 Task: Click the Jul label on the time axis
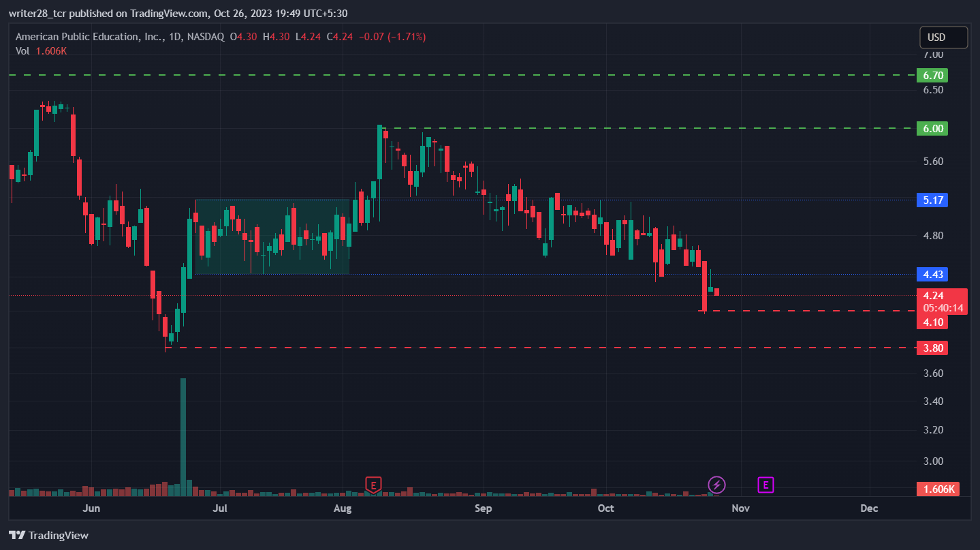point(220,508)
